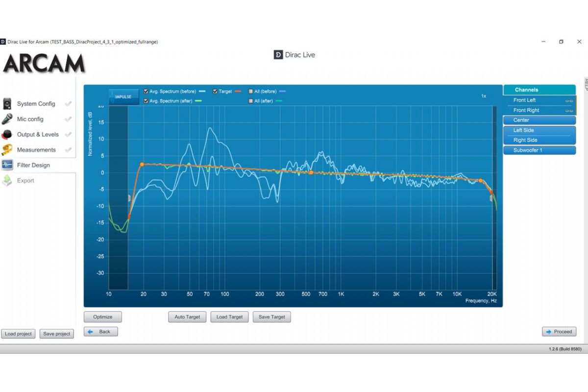Open Output & Levels icon
Image resolution: width=588 pixels, height=392 pixels.
[x=7, y=134]
